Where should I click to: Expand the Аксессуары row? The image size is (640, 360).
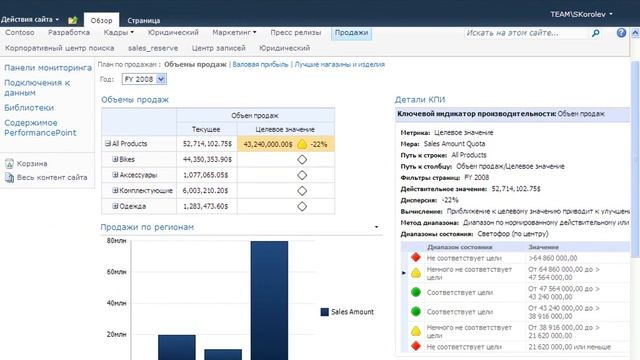pyautogui.click(x=115, y=175)
